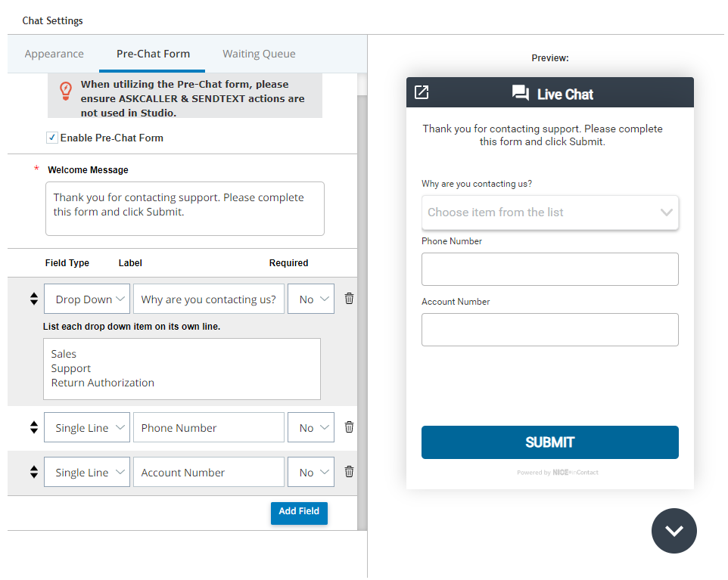Screen dimensions: 728x580
Task: Click the Live Chat speech bubble icon
Action: pyautogui.click(x=521, y=93)
